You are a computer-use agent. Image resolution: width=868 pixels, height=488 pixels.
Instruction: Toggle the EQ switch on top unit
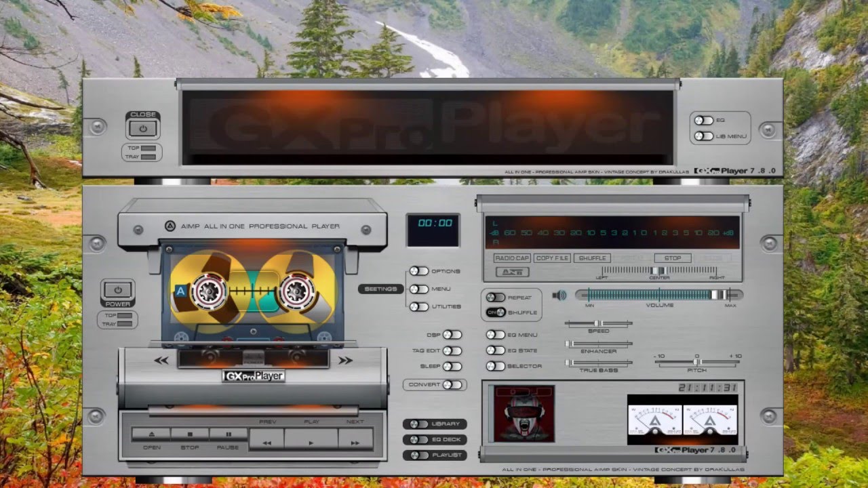(704, 121)
